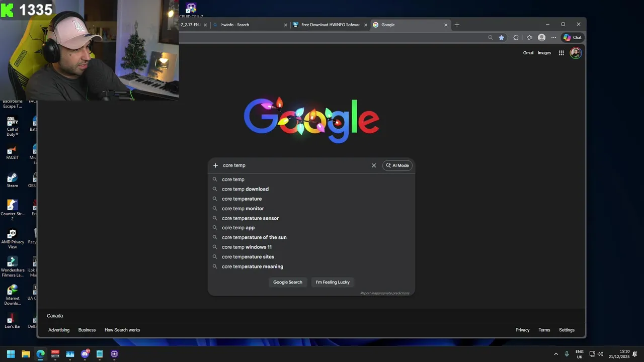Screen dimensions: 644x362
Task: Open the Terms footer link
Action: coord(544,330)
